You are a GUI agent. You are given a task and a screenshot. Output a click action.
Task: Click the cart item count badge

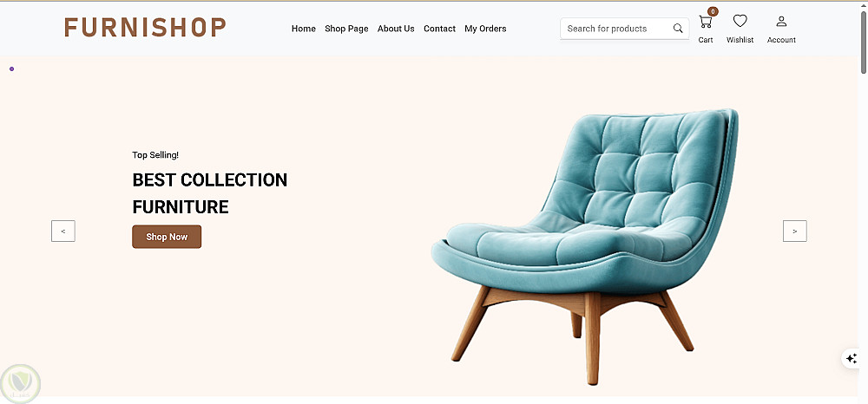tap(713, 11)
